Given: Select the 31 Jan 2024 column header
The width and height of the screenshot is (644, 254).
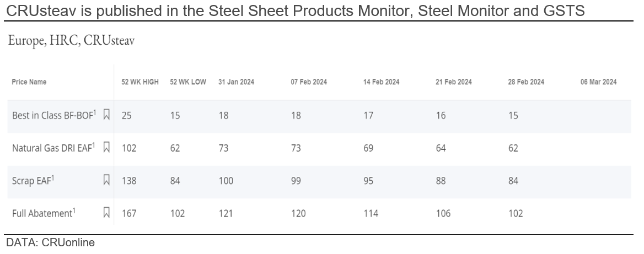Looking at the screenshot, I should 236,82.
